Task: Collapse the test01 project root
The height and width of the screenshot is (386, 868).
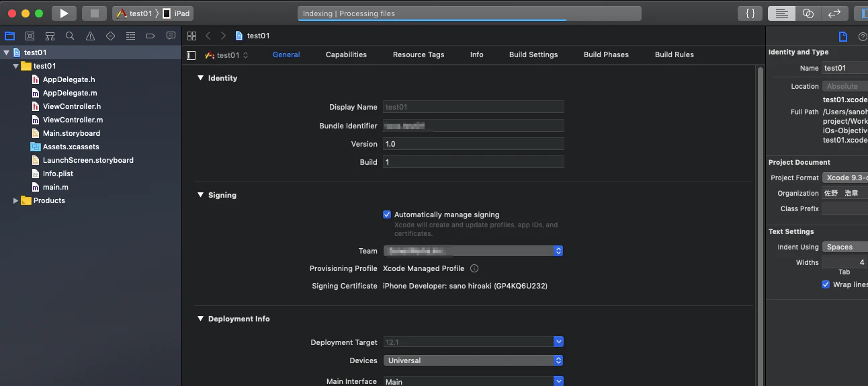Action: click(x=7, y=52)
